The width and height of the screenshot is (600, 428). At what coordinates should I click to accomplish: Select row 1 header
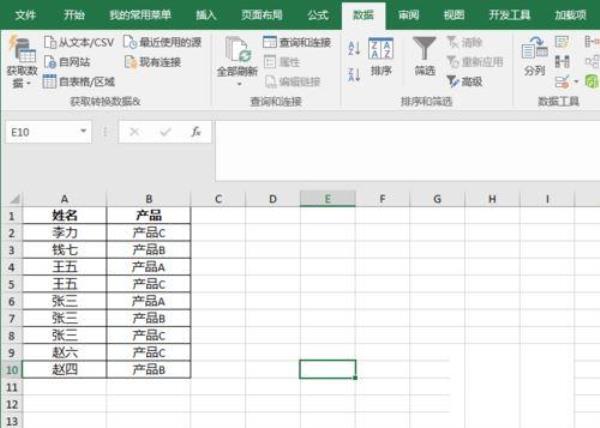coord(11,216)
